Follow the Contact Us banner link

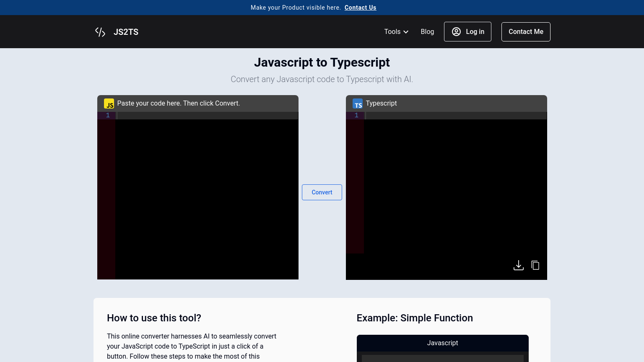tap(360, 8)
